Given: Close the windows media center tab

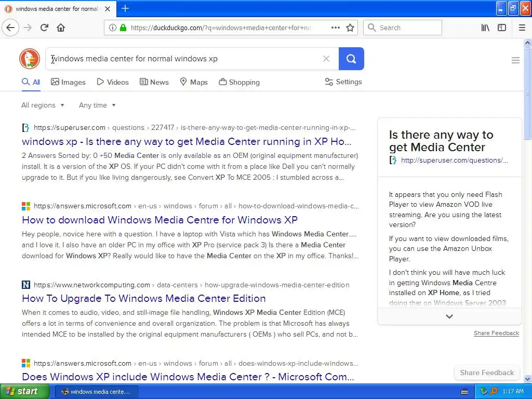Looking at the screenshot, I should (108, 9).
